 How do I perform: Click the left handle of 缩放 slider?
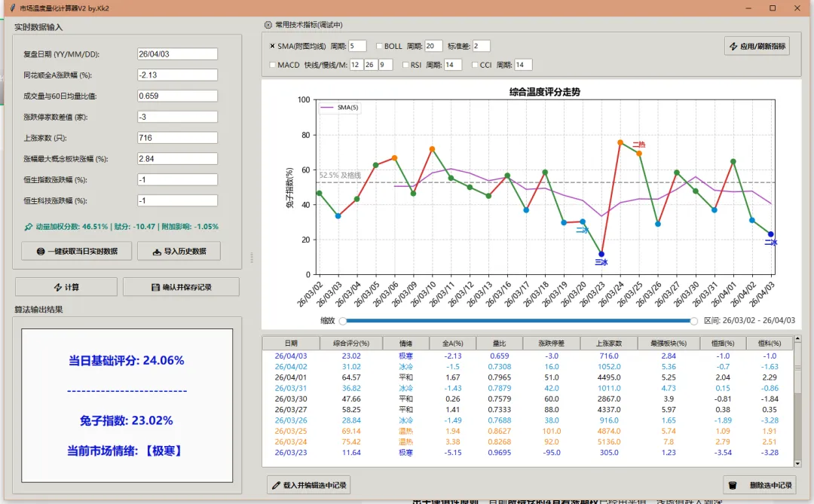pyautogui.click(x=343, y=321)
